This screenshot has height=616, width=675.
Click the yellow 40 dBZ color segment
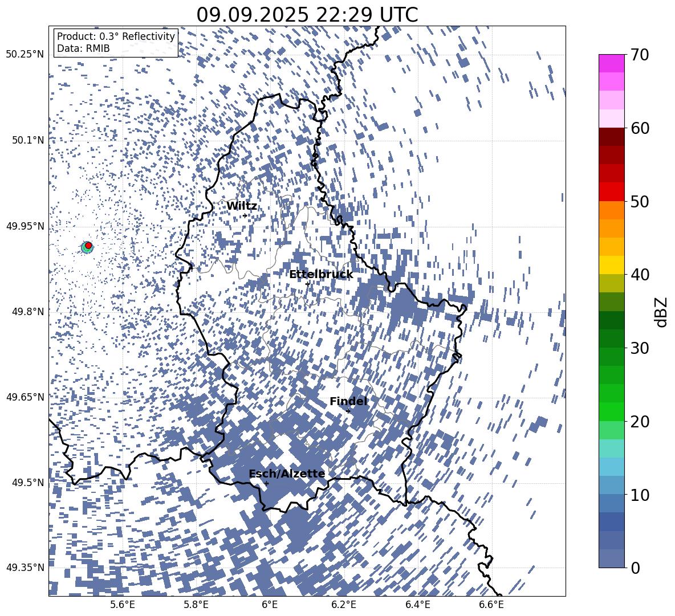[x=611, y=265]
